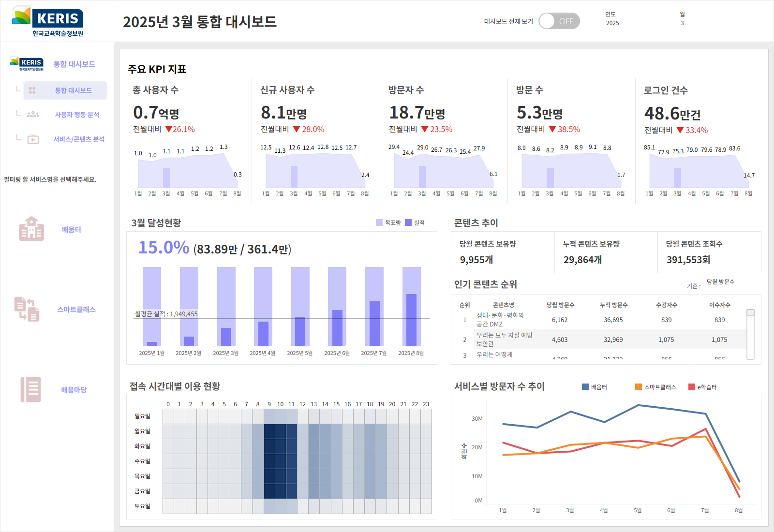Click the KERIS logo in the top-left header
The image size is (774, 532).
coord(47,22)
